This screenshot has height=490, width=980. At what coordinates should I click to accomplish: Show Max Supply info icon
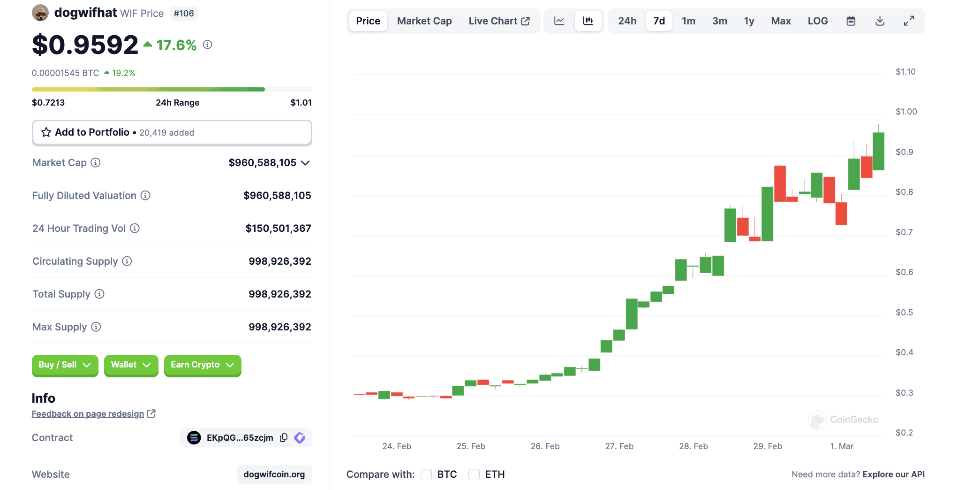point(96,327)
